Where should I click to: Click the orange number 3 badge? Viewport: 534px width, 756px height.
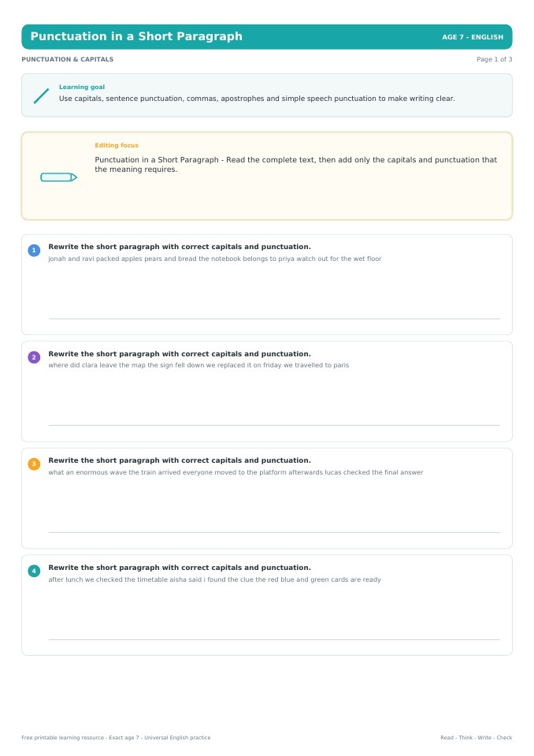[x=34, y=464]
